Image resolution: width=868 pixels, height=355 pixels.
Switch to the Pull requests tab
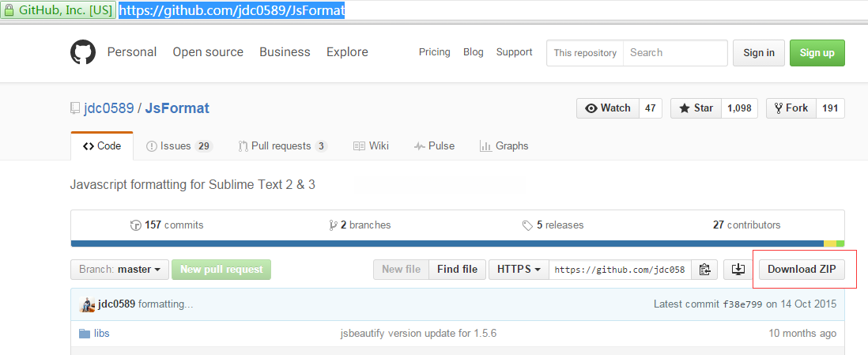click(283, 146)
